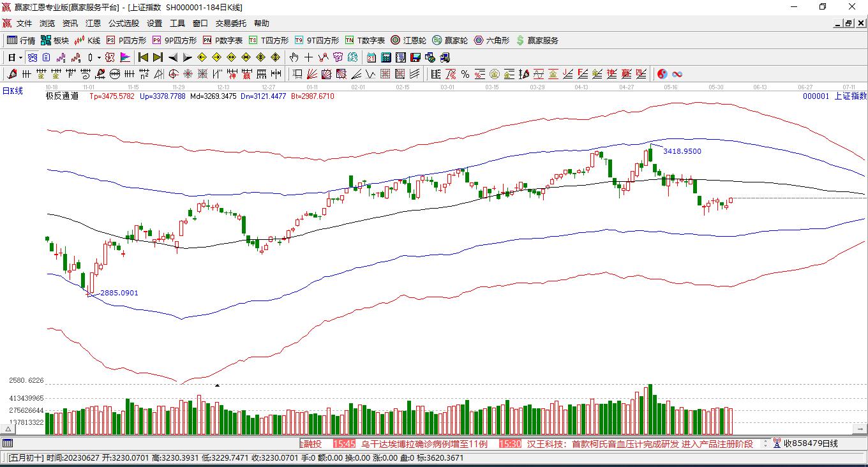Select the hand pan tool
This screenshot has width=868, height=467.
(x=294, y=57)
